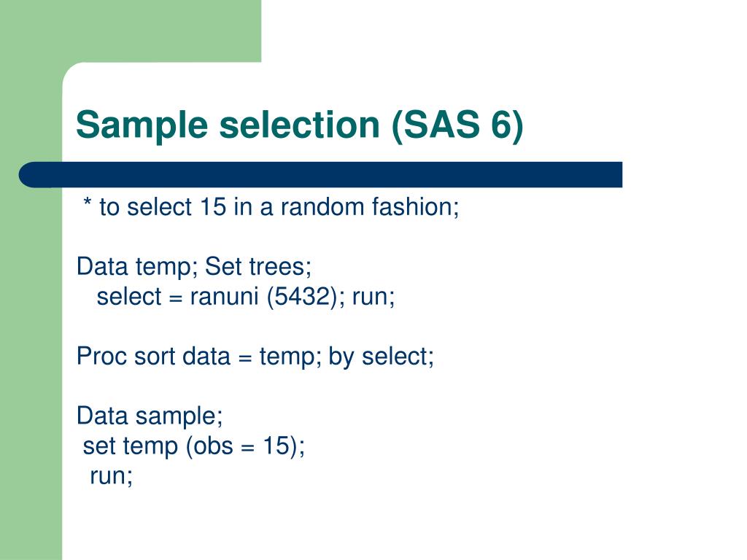Click the final 'run;' statement
Screen dimensions: 747x560
click(112, 475)
